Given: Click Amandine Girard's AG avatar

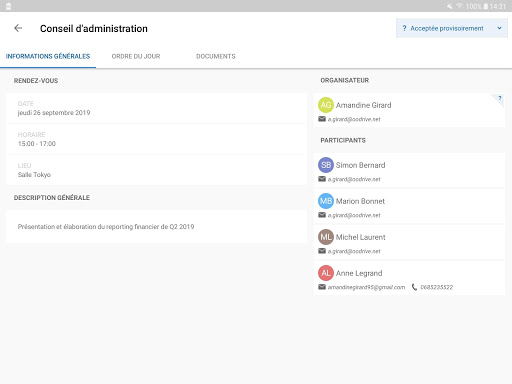Looking at the screenshot, I should point(326,105).
